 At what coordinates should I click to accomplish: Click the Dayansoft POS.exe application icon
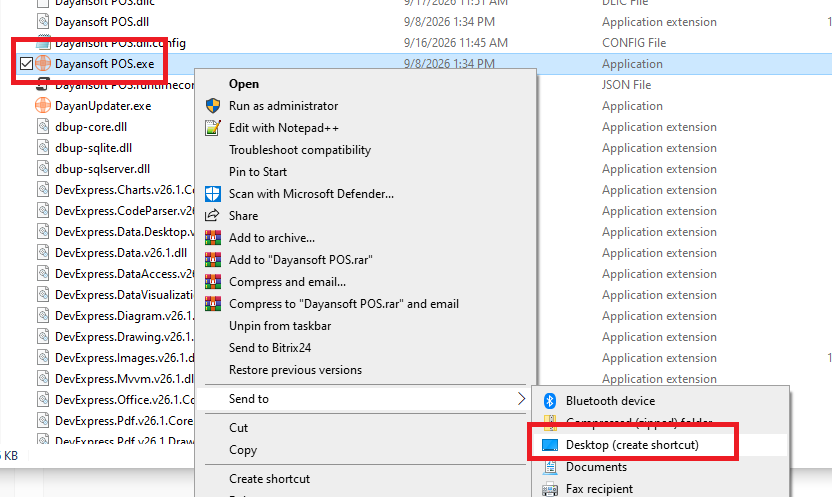pyautogui.click(x=43, y=64)
